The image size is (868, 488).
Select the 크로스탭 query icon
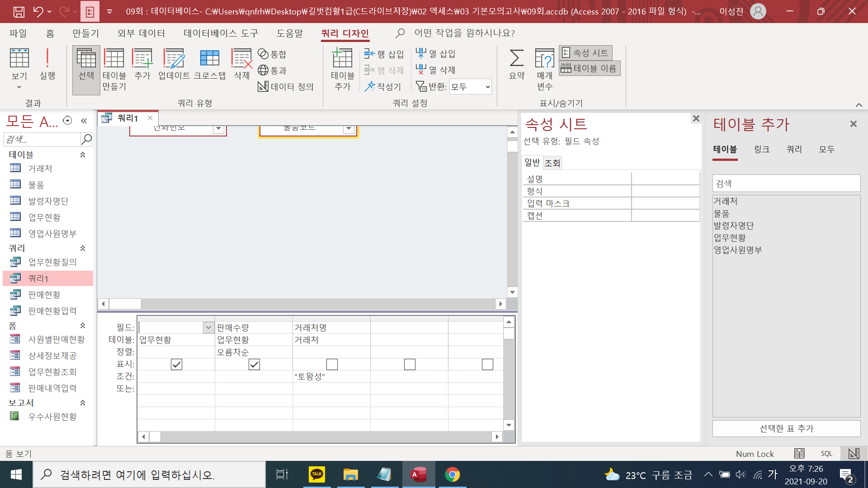tap(209, 63)
